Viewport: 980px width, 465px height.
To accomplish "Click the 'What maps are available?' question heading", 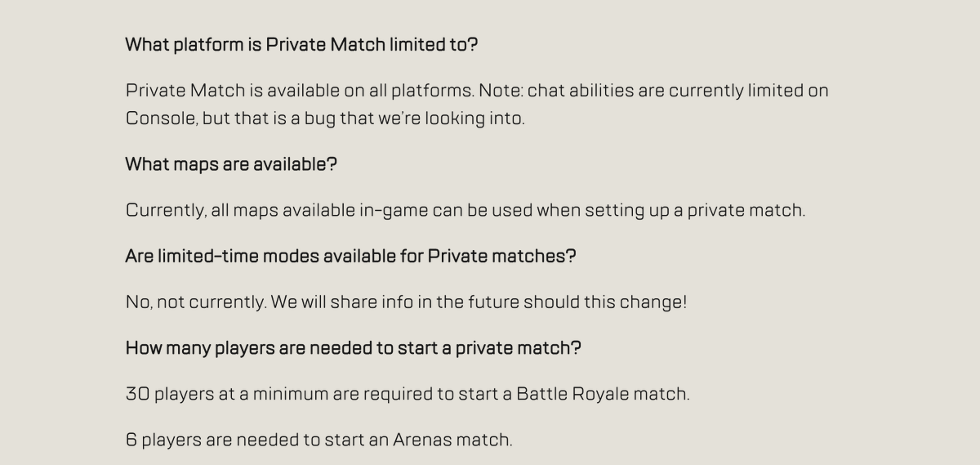I will (x=231, y=164).
